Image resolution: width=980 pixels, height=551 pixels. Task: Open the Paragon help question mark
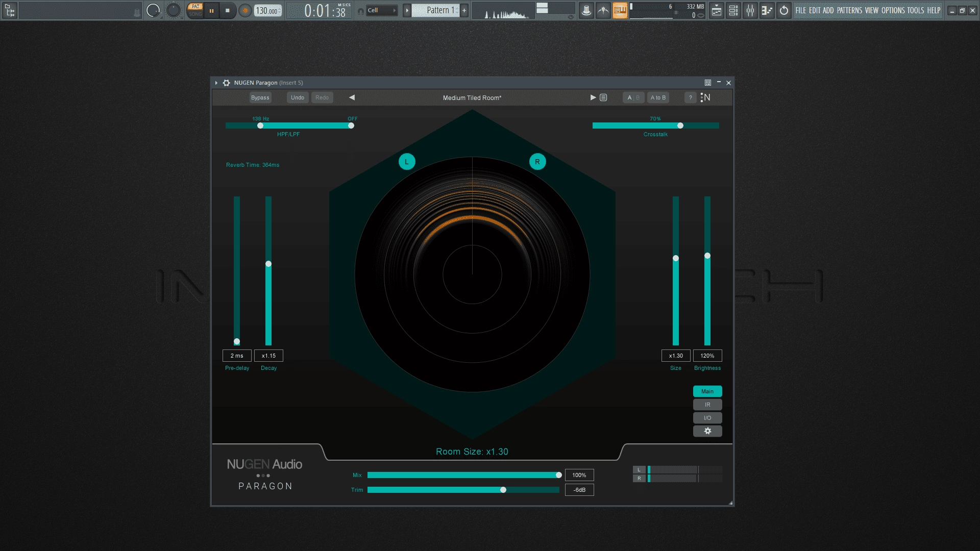click(x=690, y=97)
